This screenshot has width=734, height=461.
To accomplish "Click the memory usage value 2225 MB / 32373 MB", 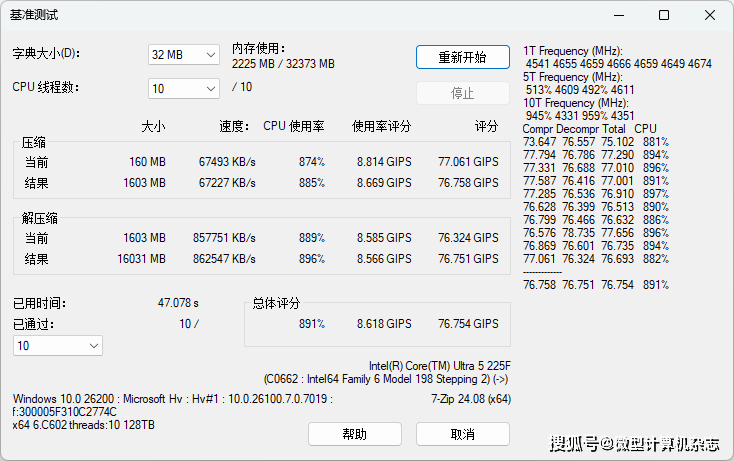I will [283, 64].
